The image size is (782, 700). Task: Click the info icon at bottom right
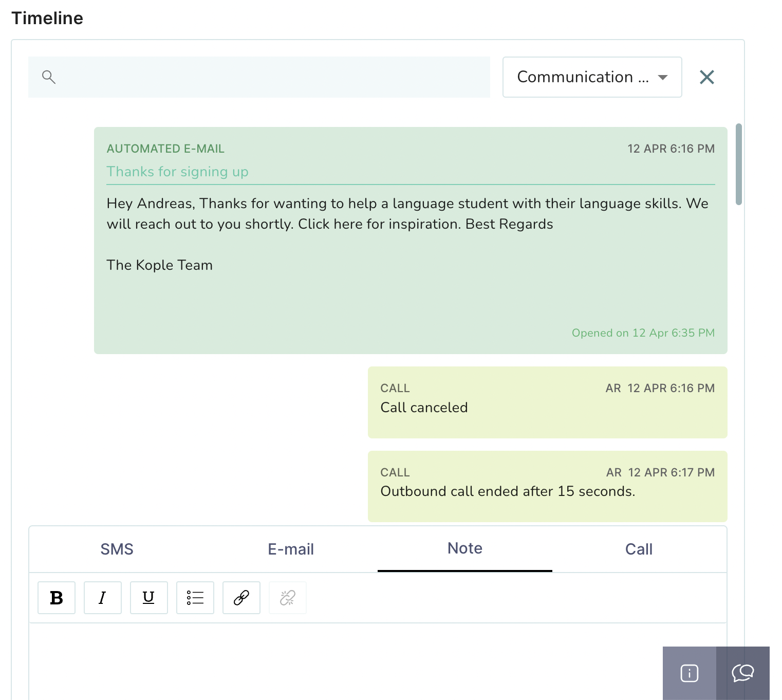[689, 674]
